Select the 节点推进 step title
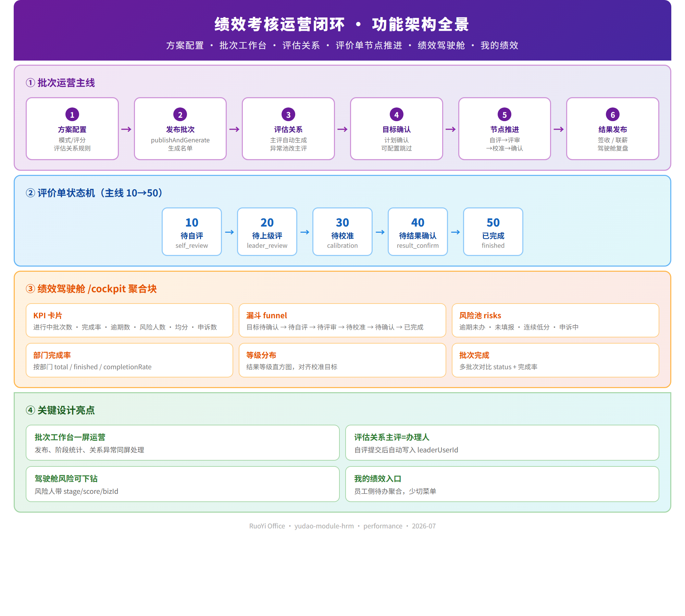Image resolution: width=685 pixels, height=616 pixels. 505,129
